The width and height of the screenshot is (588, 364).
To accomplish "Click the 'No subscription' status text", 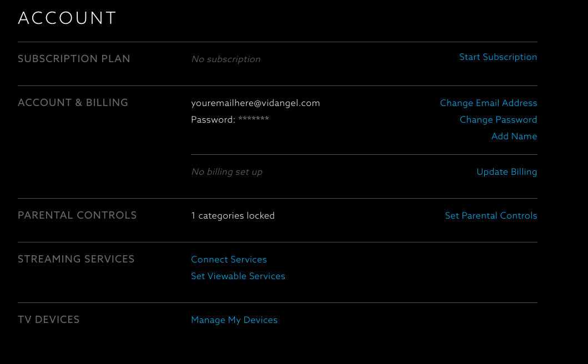I will (x=225, y=59).
